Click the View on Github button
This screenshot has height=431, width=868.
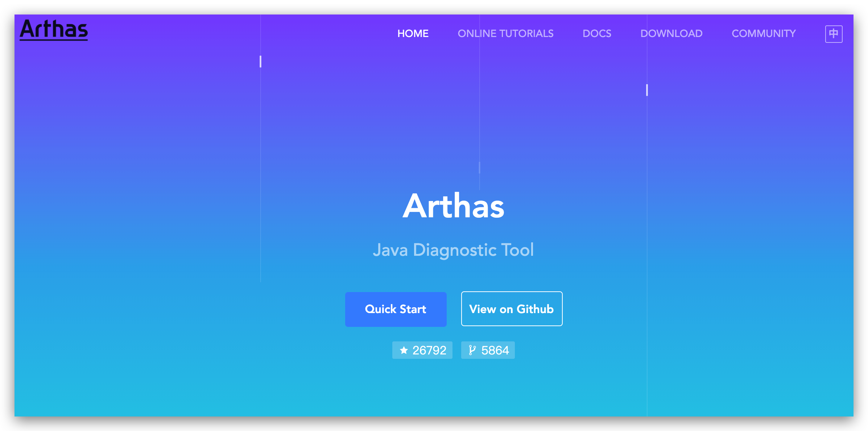click(x=511, y=309)
